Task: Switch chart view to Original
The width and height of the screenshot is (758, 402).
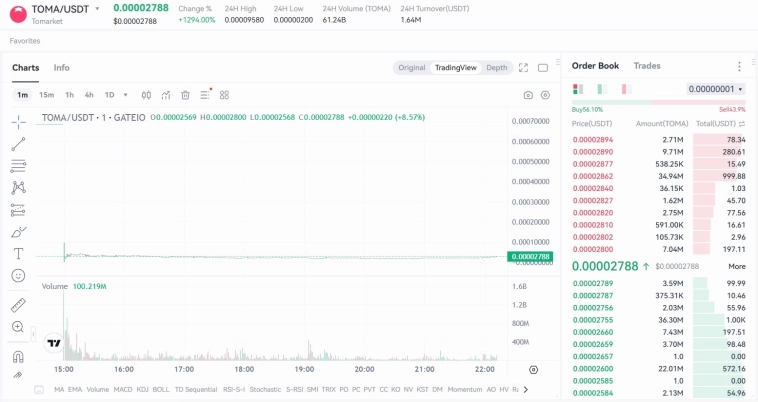Action: (x=411, y=68)
